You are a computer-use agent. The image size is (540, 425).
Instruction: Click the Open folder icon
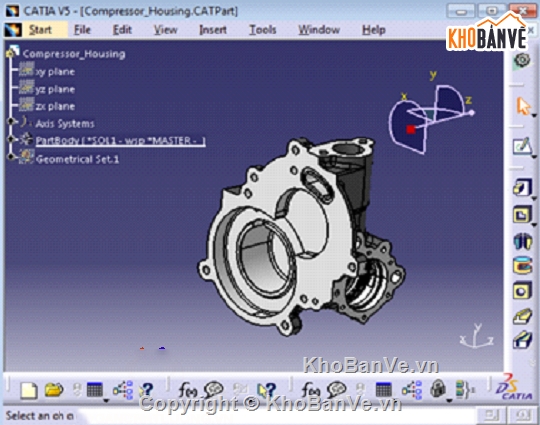[54, 390]
